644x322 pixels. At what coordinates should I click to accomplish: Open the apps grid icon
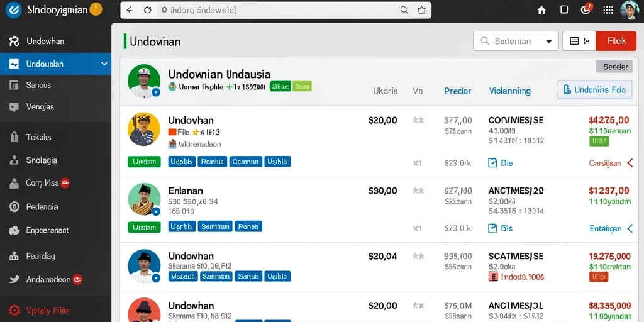coord(608,10)
